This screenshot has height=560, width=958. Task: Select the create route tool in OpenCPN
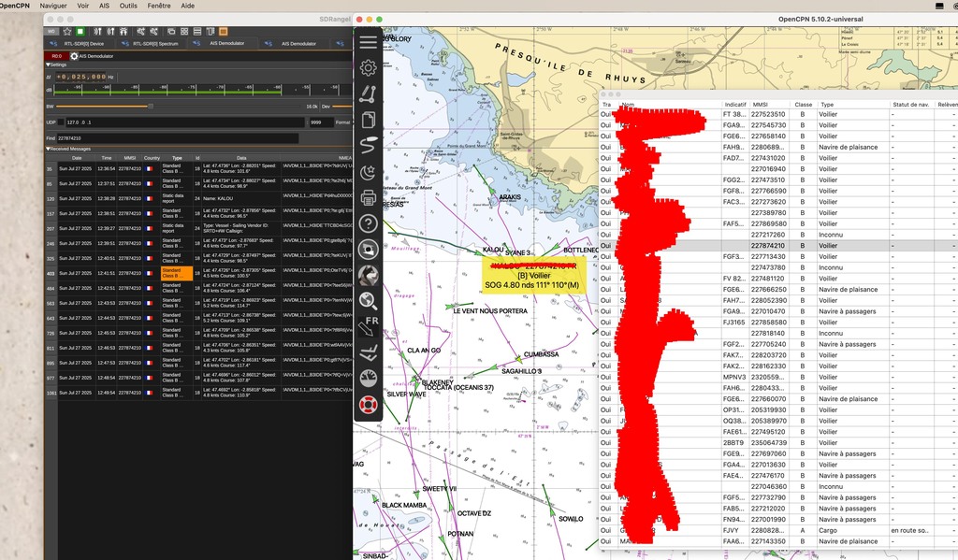(x=368, y=93)
